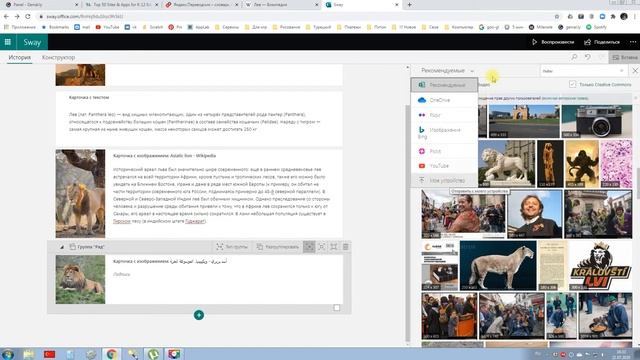Image resolution: width=640 pixels, height=360 pixels.
Task: Edit the Карточка с текстом paragraph
Action: [195, 122]
